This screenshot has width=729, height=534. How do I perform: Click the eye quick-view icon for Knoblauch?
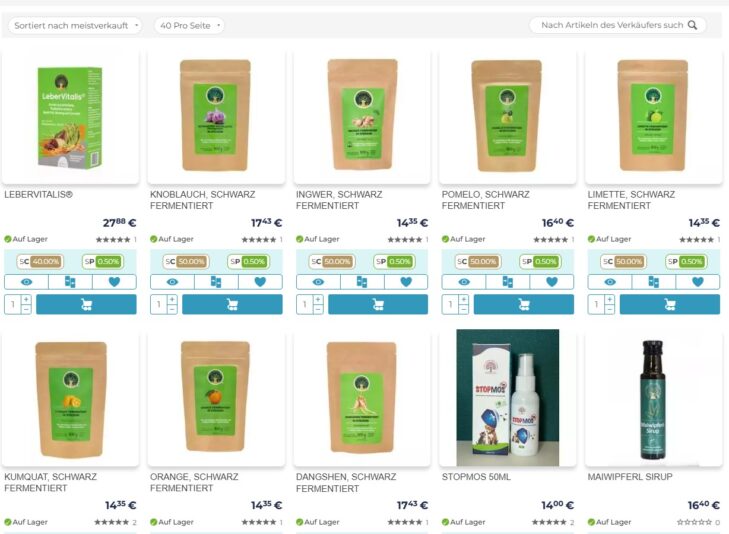tap(172, 282)
